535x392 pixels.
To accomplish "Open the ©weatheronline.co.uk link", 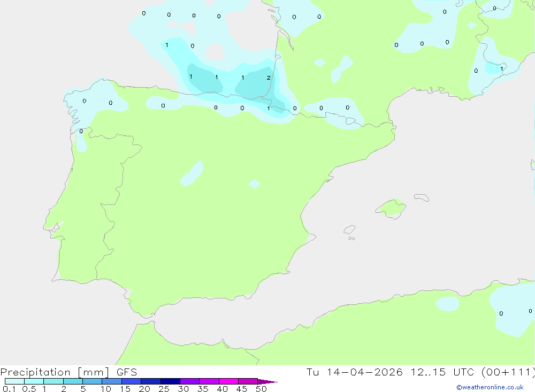I will click(x=490, y=387).
